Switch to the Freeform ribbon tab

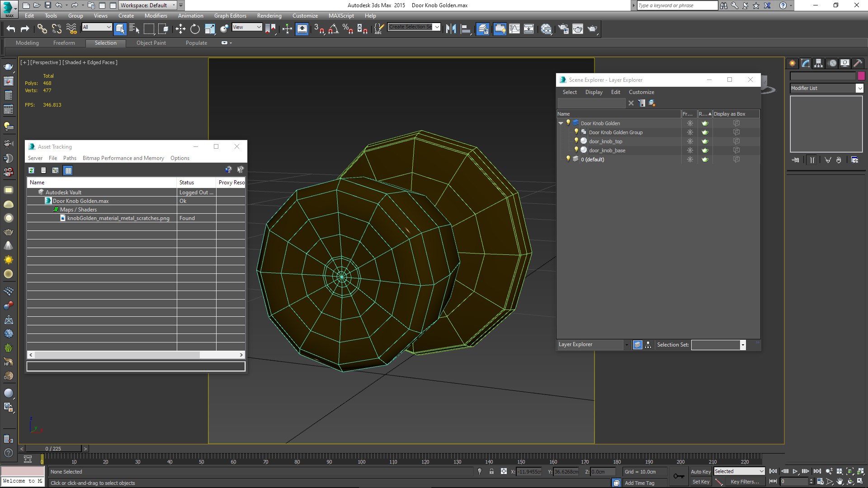coord(64,43)
